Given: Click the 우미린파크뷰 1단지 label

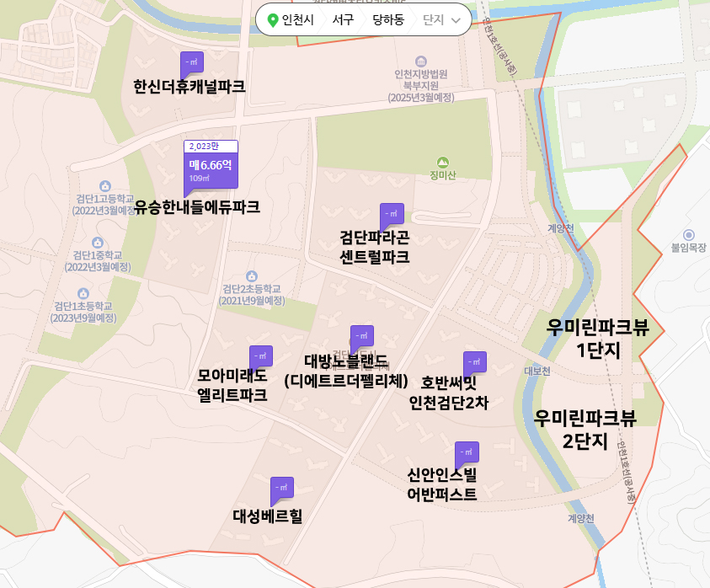Looking at the screenshot, I should [598, 339].
